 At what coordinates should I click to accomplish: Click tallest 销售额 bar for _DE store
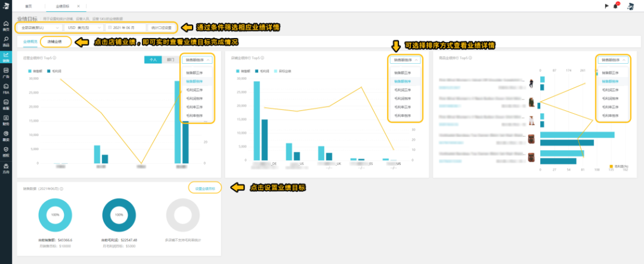click(x=256, y=121)
